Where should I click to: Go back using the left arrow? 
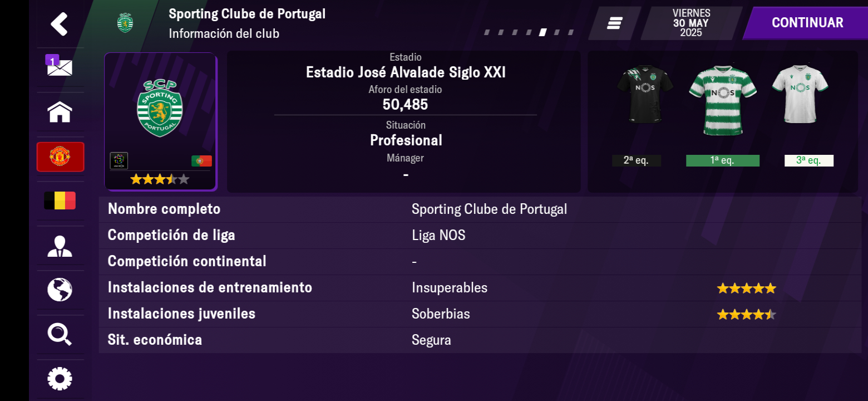click(x=60, y=24)
